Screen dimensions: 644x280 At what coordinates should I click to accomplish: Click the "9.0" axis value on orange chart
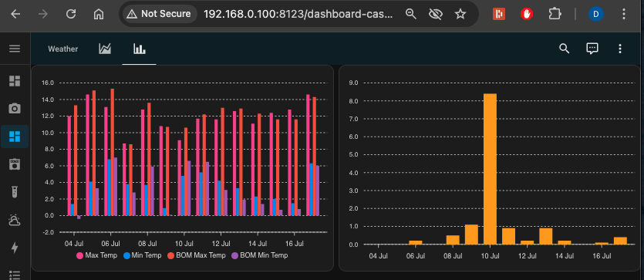pos(353,83)
